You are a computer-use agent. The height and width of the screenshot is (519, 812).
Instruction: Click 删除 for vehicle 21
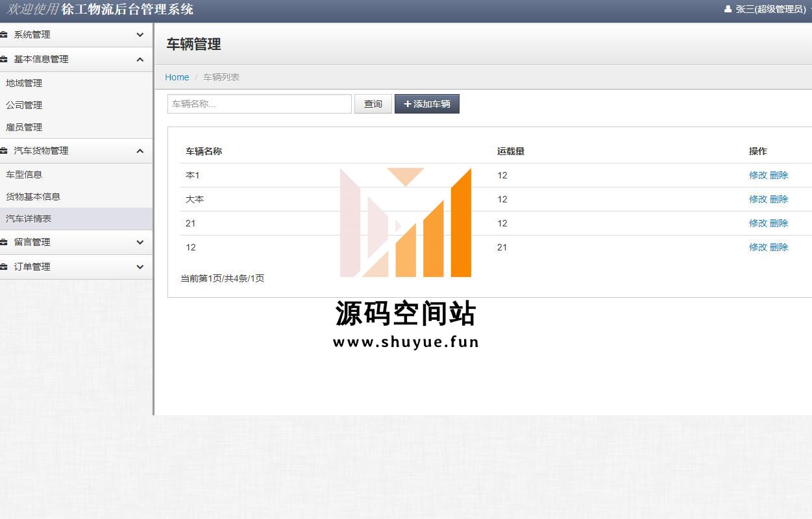(779, 223)
